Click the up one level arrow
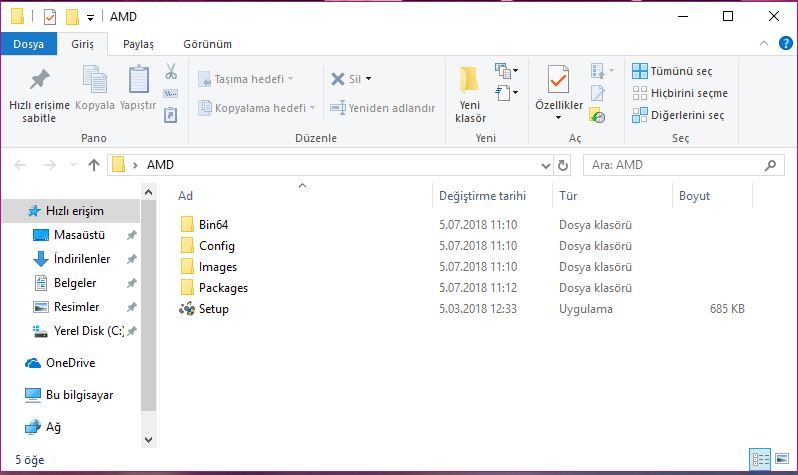The image size is (798, 475). (x=94, y=165)
